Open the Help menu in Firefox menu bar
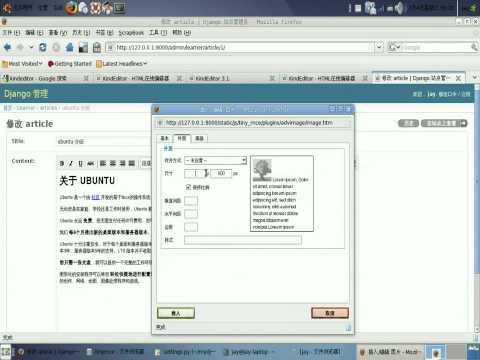This screenshot has height=360, width=480. click(182, 32)
